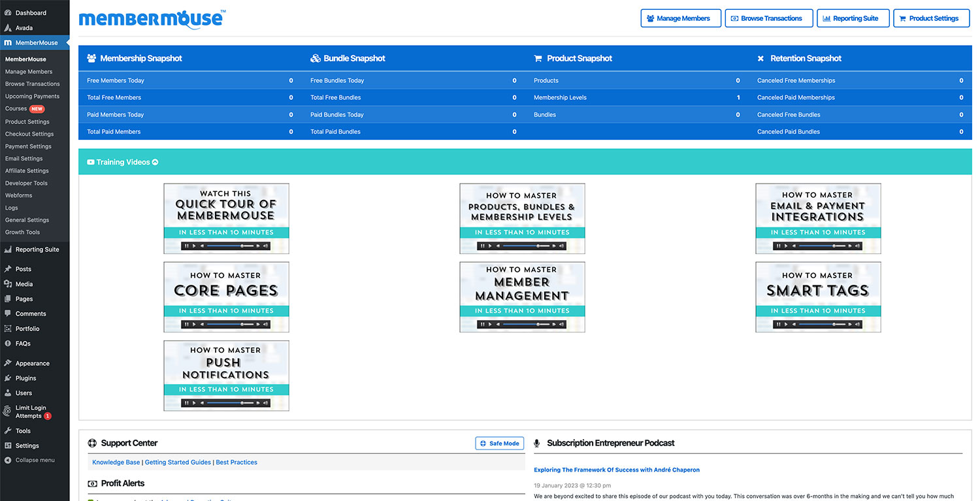Open Growth Tools in sidebar
The image size is (980, 501).
click(x=23, y=232)
